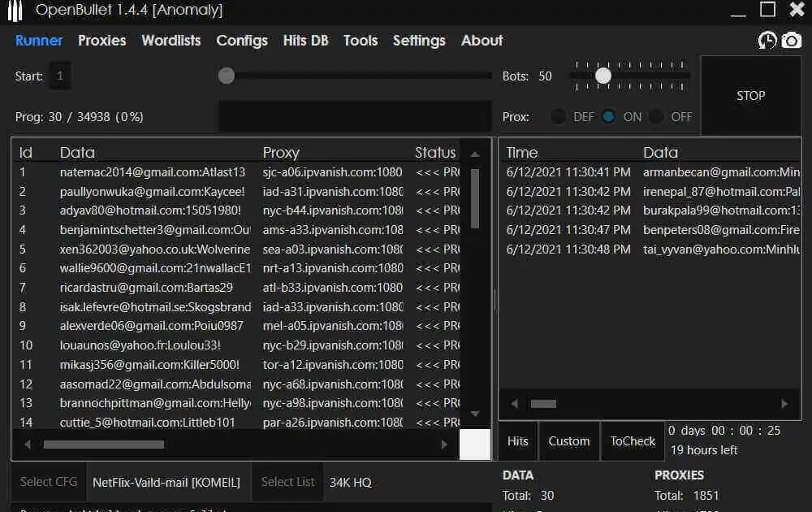Switch to the Hits results tab
Viewport: 812px width, 512px height.
click(518, 441)
